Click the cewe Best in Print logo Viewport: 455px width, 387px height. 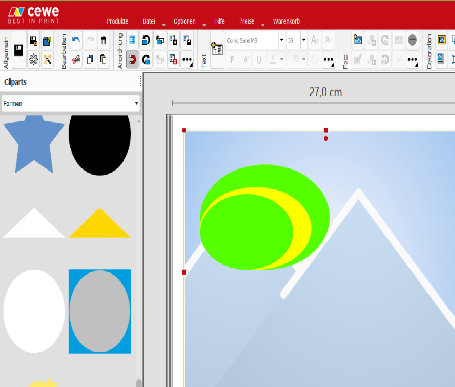[34, 14]
